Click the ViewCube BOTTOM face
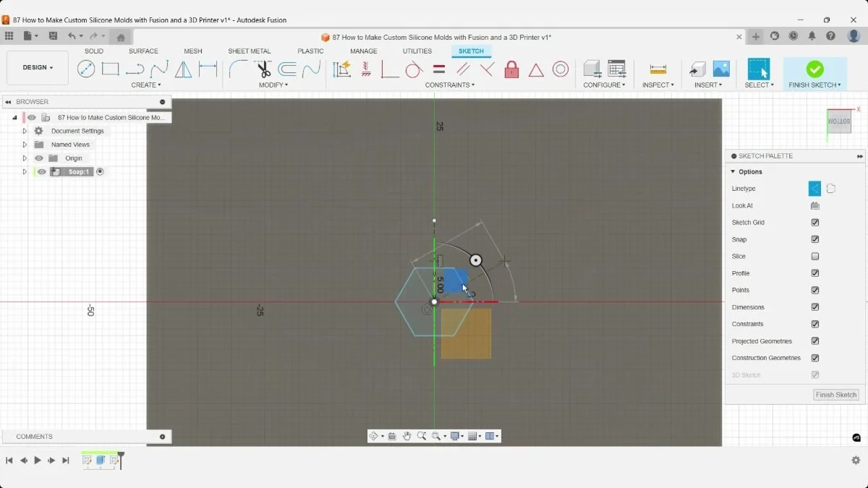The width and height of the screenshot is (868, 488). pyautogui.click(x=841, y=121)
